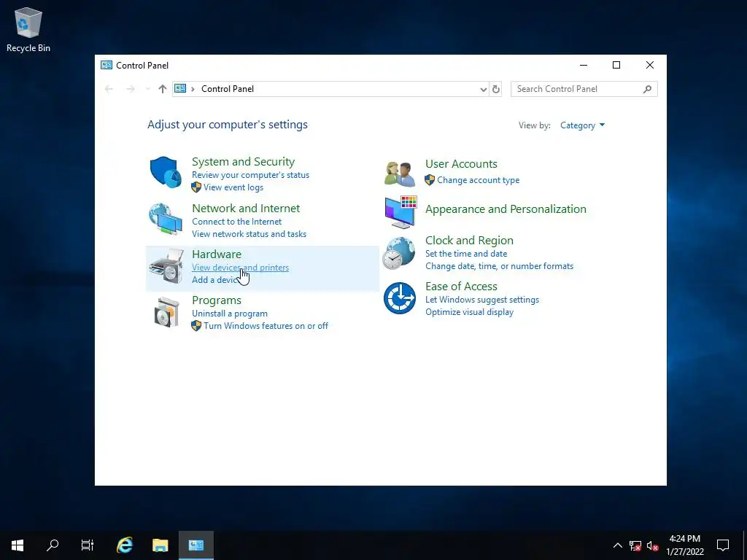The image size is (747, 560).
Task: Click the Control Panel icon in address bar
Action: (180, 88)
